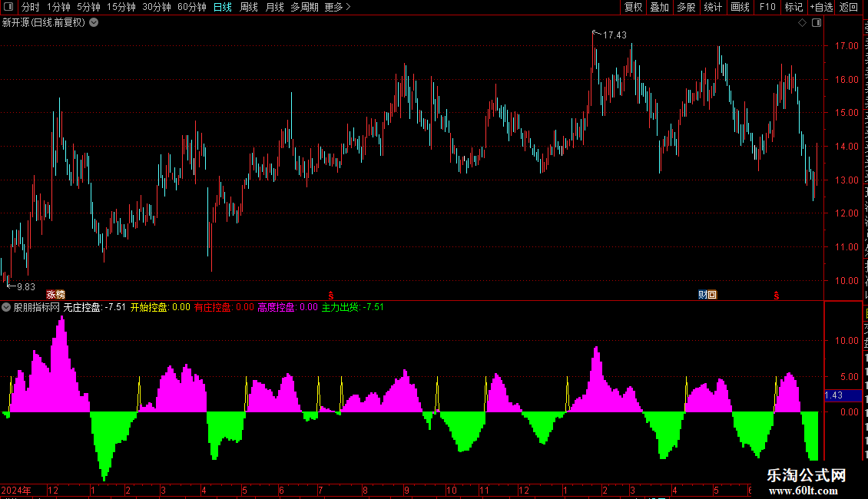Click the 0.00 indicator axis label
The height and width of the screenshot is (499, 868).
pyautogui.click(x=849, y=412)
